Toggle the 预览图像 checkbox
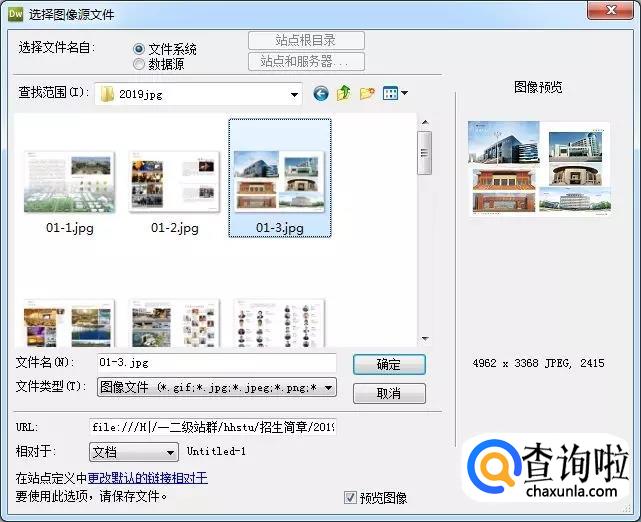641x522 pixels. tap(350, 497)
